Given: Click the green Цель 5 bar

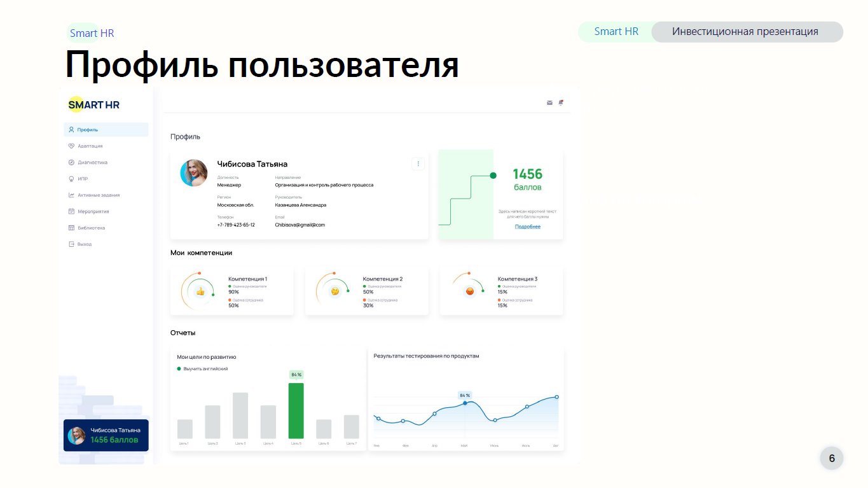Looking at the screenshot, I should (x=296, y=410).
